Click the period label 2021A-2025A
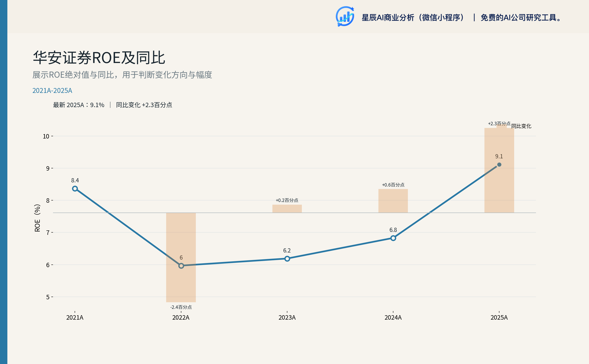 tap(52, 91)
